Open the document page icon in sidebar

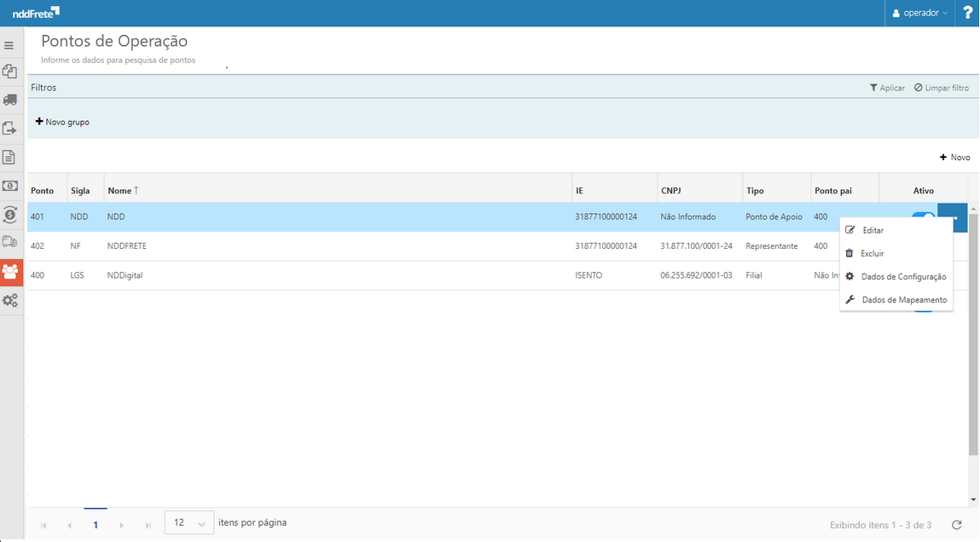point(10,158)
